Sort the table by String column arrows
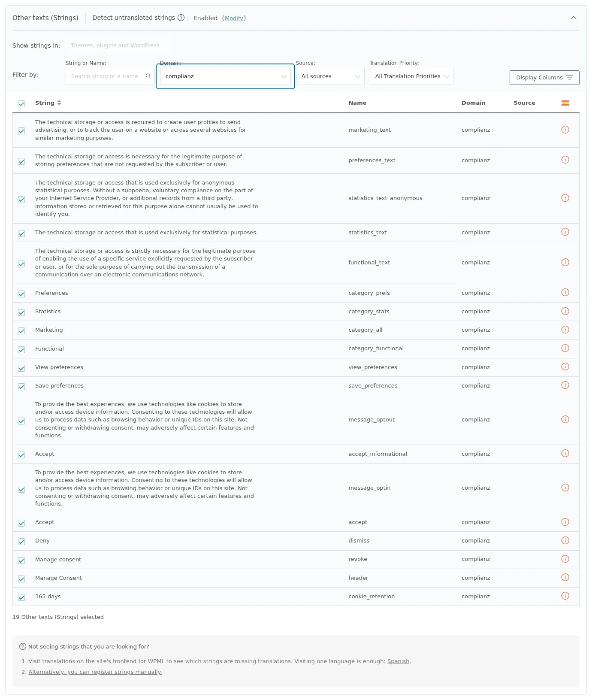This screenshot has height=700, width=592. (x=59, y=103)
